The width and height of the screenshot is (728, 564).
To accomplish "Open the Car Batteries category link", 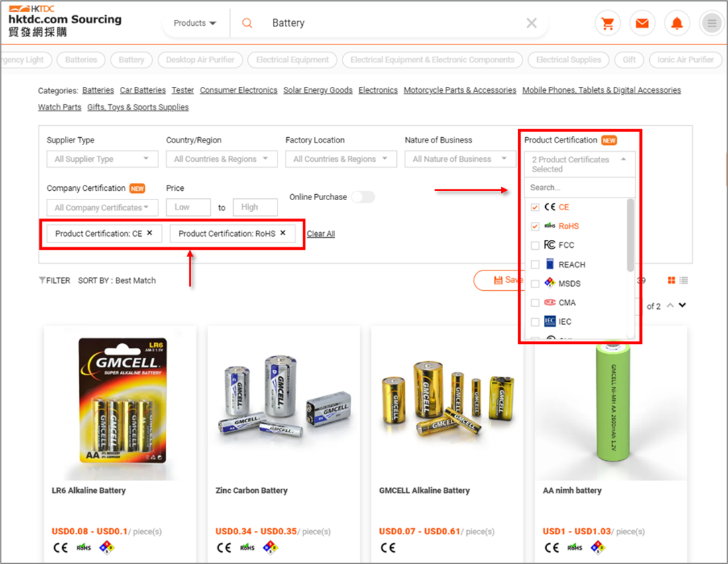I will pyautogui.click(x=142, y=90).
